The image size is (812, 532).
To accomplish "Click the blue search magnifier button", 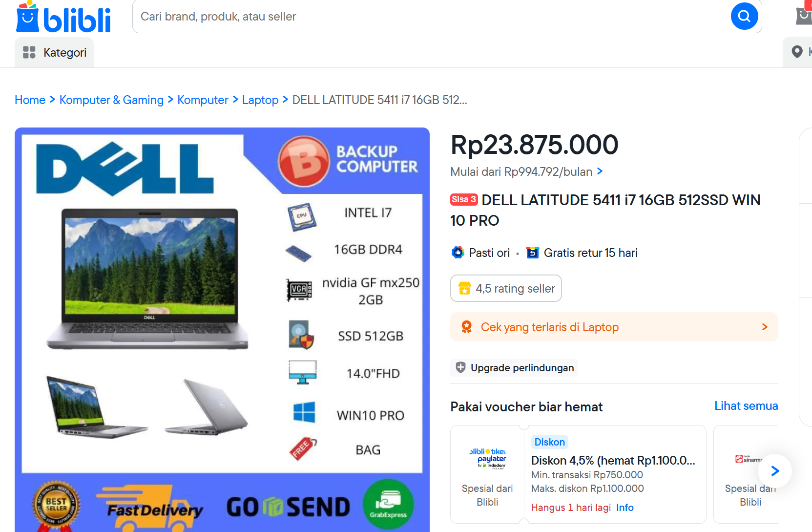I will 744,16.
